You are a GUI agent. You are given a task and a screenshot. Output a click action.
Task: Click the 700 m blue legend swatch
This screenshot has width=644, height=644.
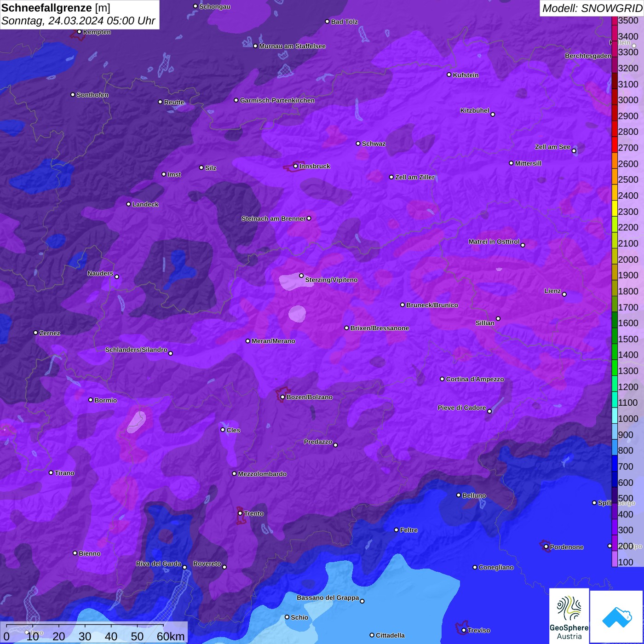615,463
